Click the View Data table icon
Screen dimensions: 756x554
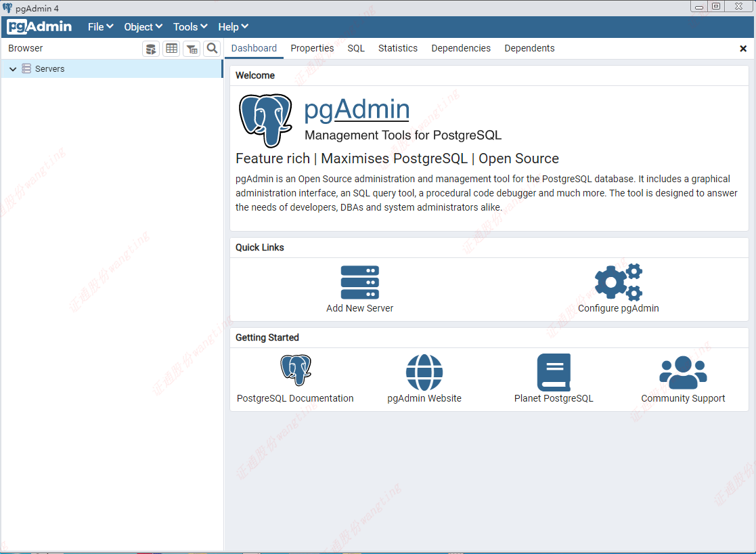171,49
